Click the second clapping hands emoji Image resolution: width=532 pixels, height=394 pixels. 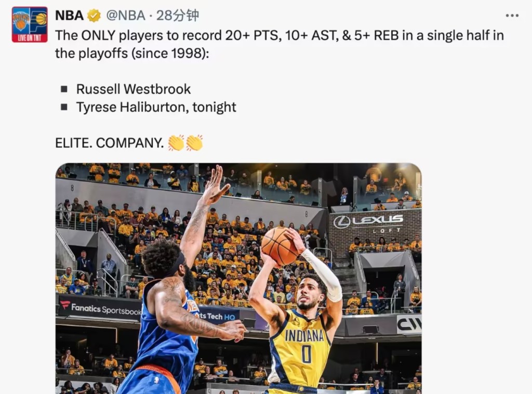click(x=194, y=143)
